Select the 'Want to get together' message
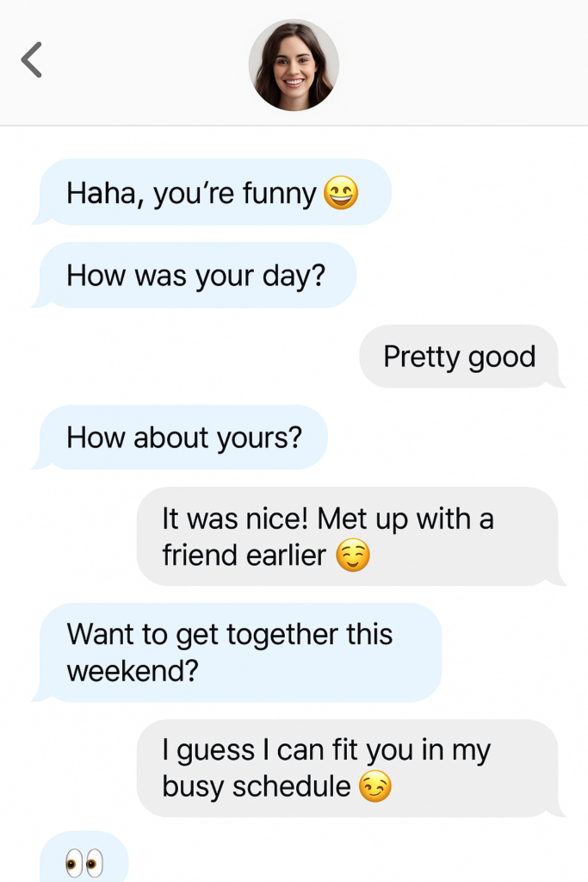 click(x=237, y=653)
